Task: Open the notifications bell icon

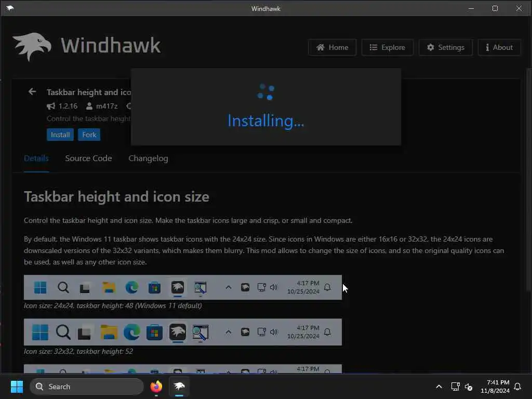Action: (517, 387)
